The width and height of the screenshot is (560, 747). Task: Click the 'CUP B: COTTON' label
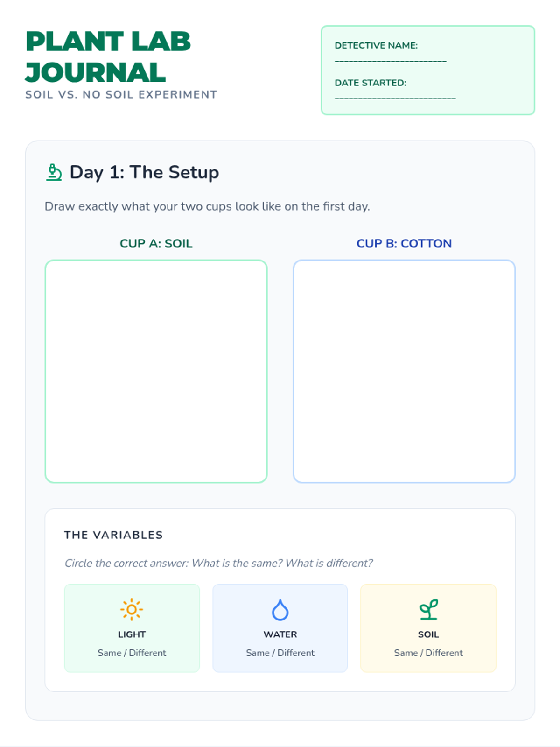click(x=404, y=244)
